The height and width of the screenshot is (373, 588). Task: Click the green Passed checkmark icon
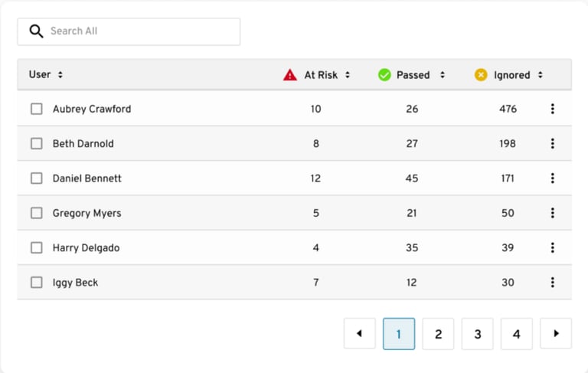[384, 75]
